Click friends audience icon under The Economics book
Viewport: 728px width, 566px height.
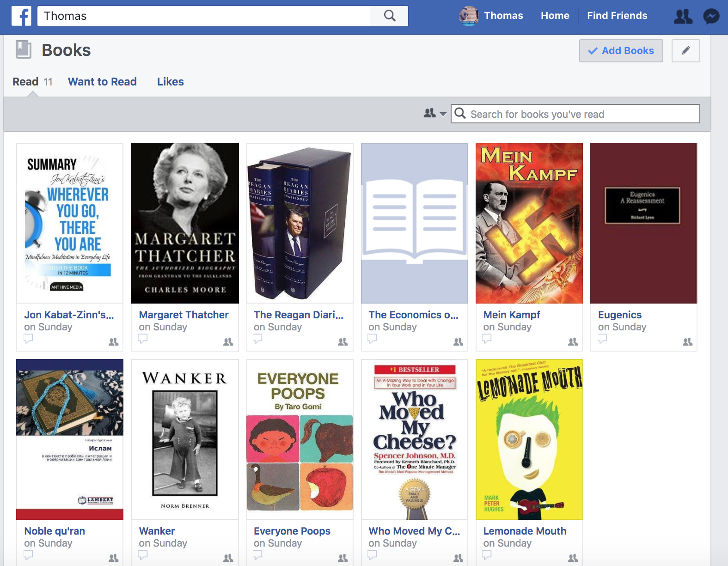458,342
